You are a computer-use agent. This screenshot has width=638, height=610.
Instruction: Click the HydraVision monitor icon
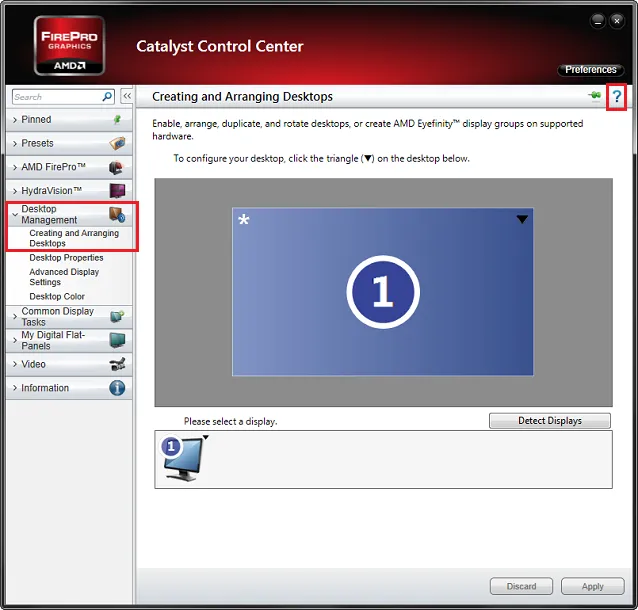(117, 191)
